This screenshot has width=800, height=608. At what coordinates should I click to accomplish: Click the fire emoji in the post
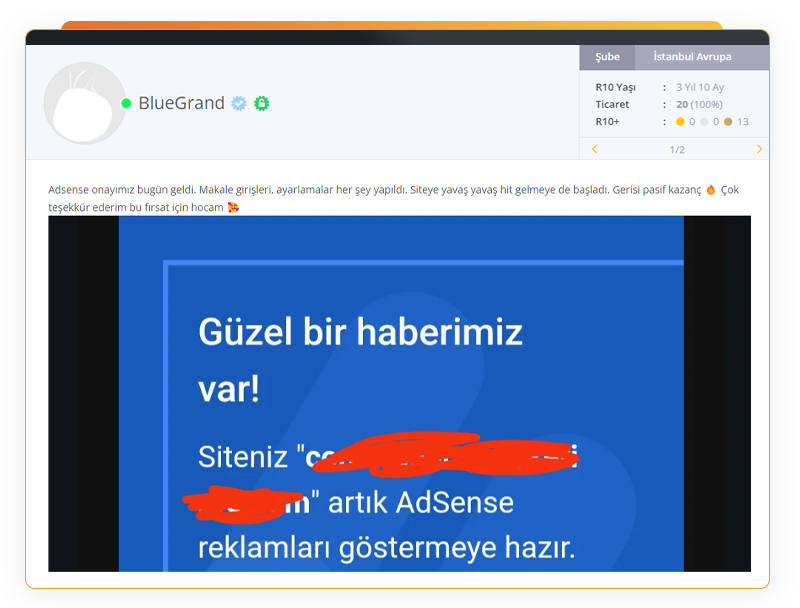point(711,190)
